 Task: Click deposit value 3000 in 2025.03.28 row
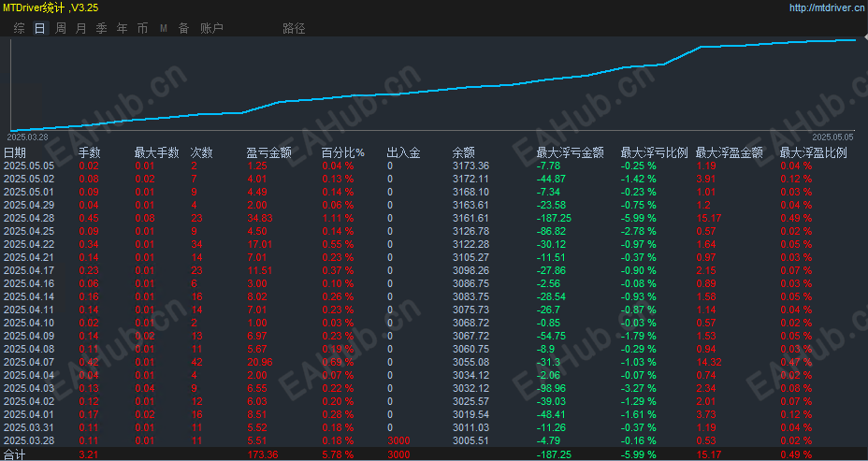[398, 440]
